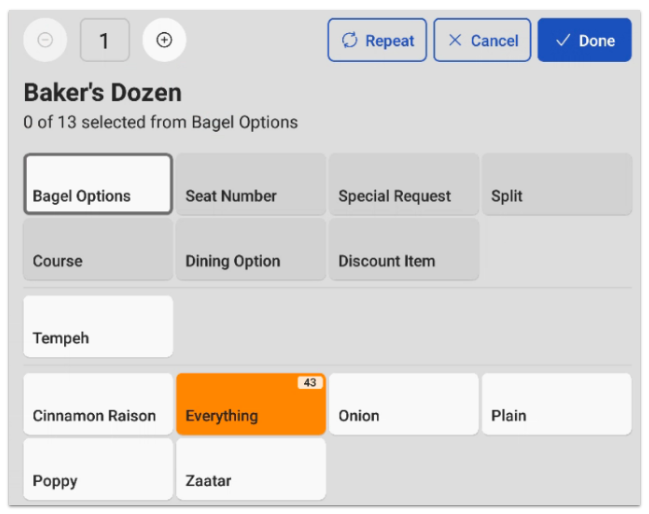This screenshot has width=649, height=514.
Task: Pick the Plain bagel option
Action: (x=556, y=404)
